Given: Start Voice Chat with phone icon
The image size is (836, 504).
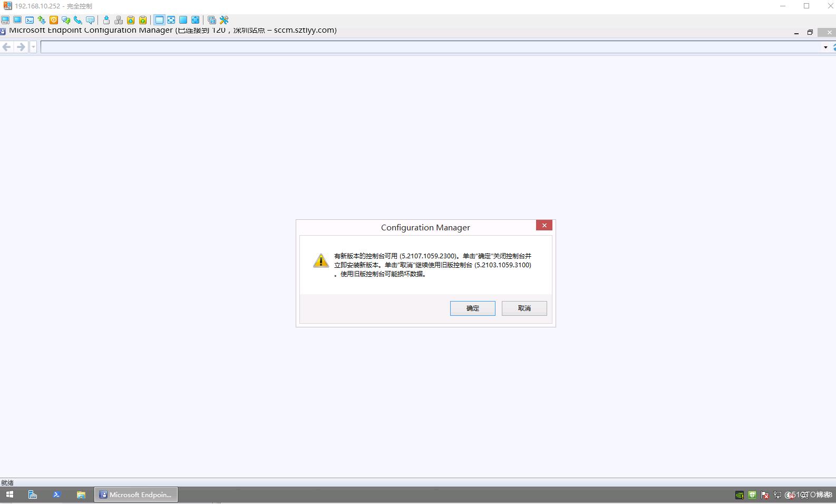Looking at the screenshot, I should point(78,20).
